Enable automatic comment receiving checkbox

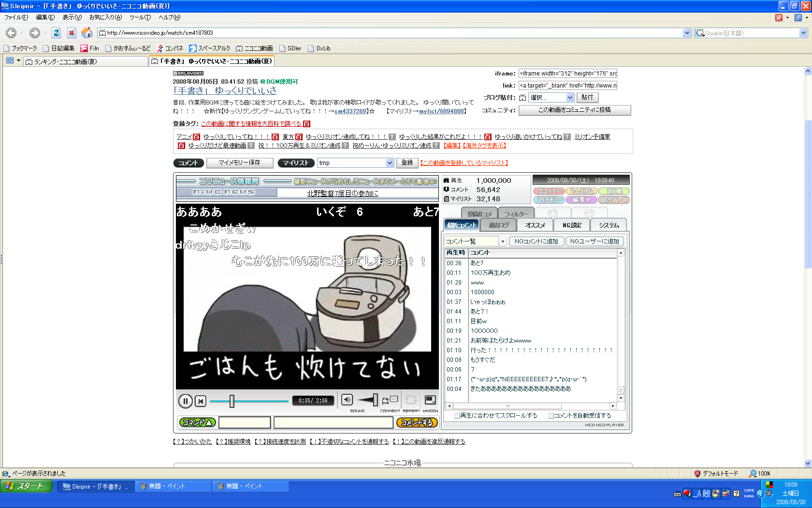pos(551,416)
